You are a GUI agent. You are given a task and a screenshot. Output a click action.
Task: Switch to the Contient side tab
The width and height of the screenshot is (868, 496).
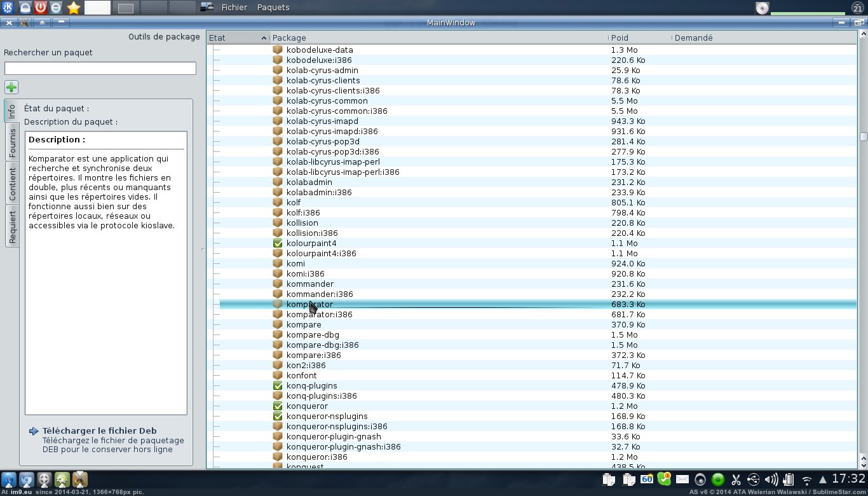[x=12, y=183]
